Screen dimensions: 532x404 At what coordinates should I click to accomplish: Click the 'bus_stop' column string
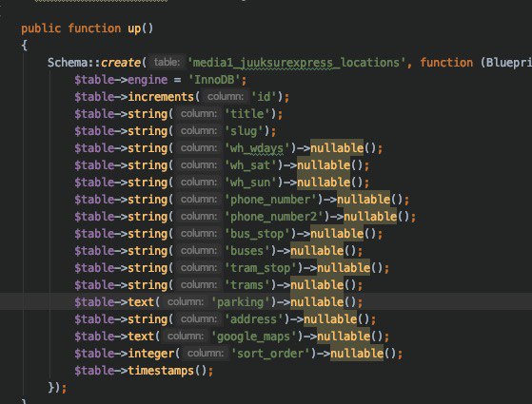coord(257,234)
